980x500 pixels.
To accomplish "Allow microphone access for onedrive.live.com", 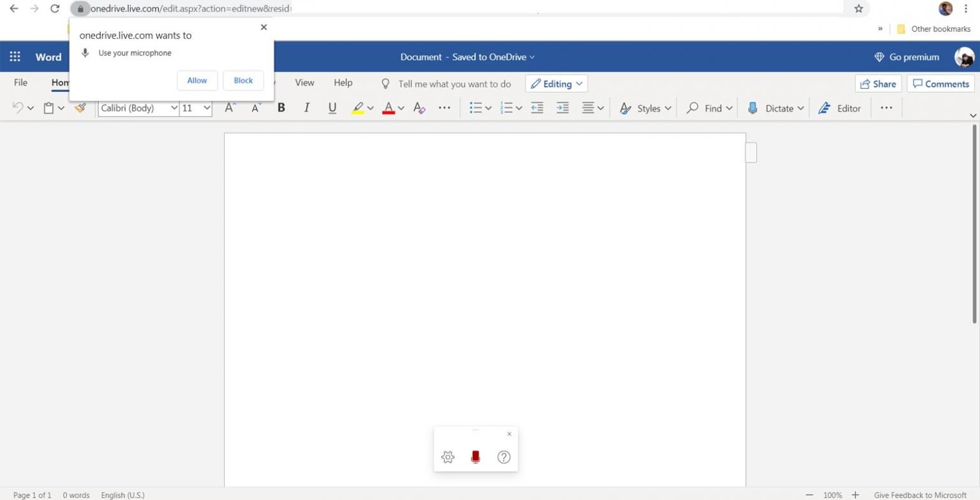I will (197, 80).
